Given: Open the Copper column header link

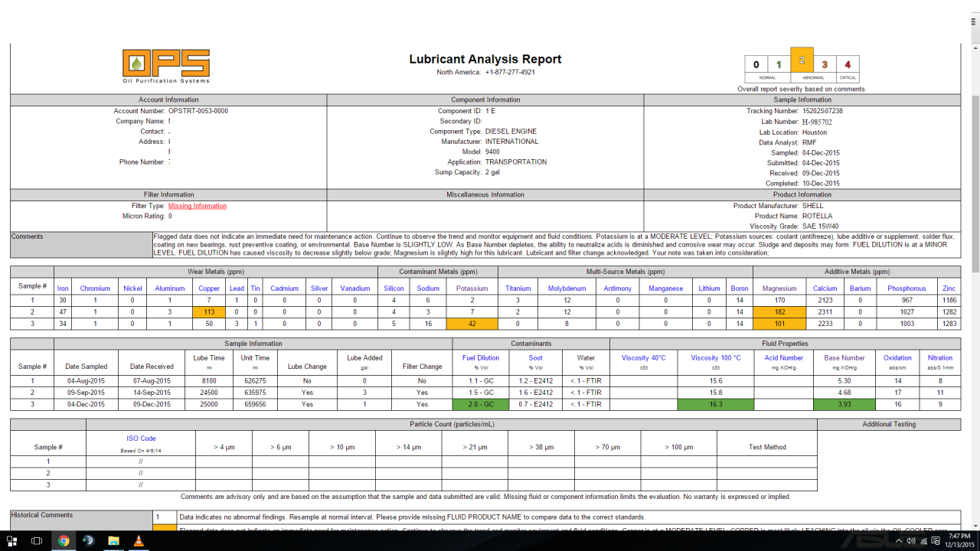Looking at the screenshot, I should 209,289.
